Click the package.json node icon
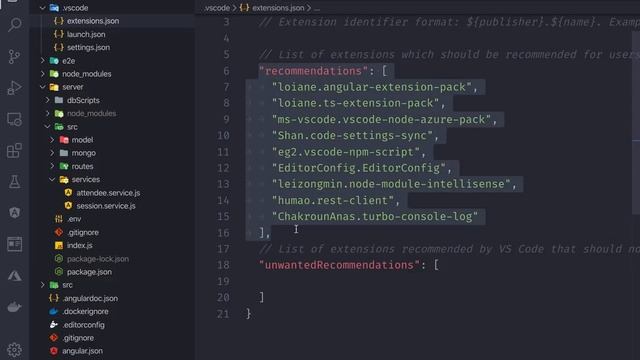The height and width of the screenshot is (360, 640). 59,272
